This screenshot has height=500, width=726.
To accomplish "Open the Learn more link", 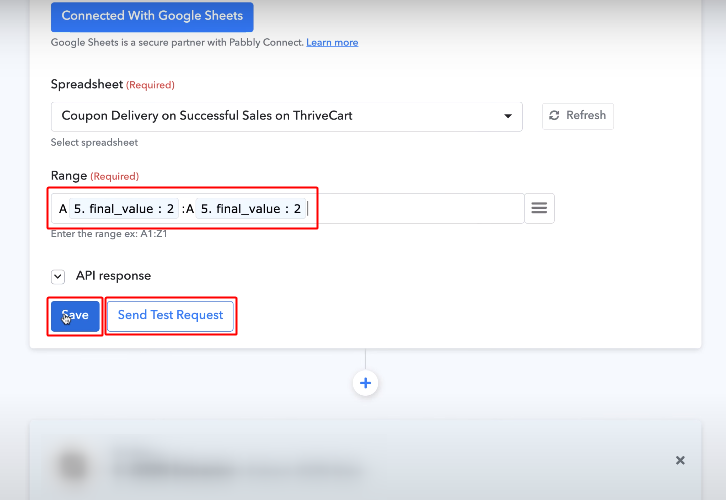I will [x=332, y=43].
